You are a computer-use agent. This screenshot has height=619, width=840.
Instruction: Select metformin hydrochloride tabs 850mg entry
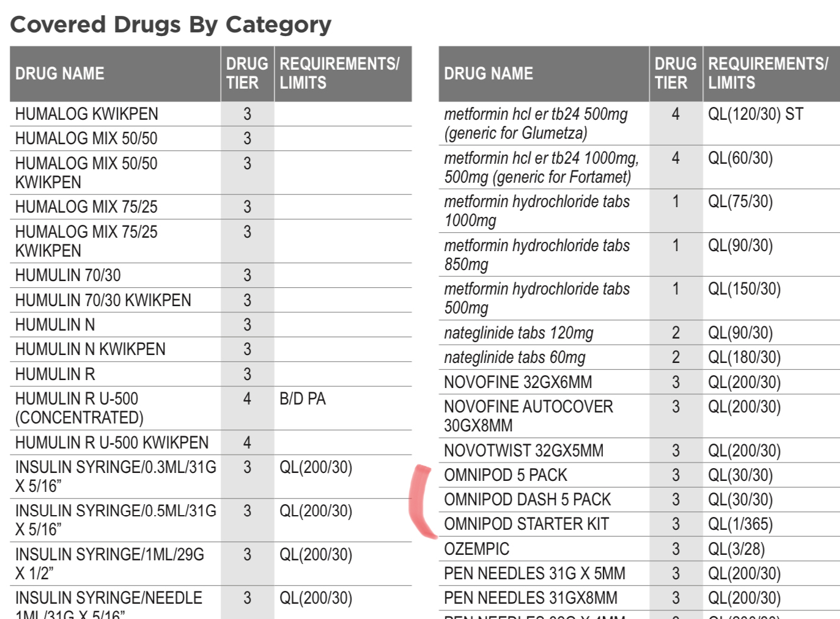537,255
